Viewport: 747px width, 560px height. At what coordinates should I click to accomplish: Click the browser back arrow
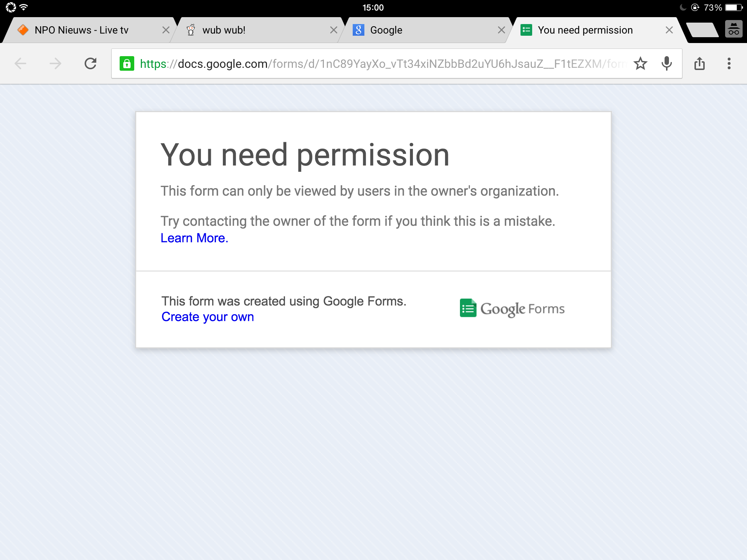pyautogui.click(x=20, y=64)
